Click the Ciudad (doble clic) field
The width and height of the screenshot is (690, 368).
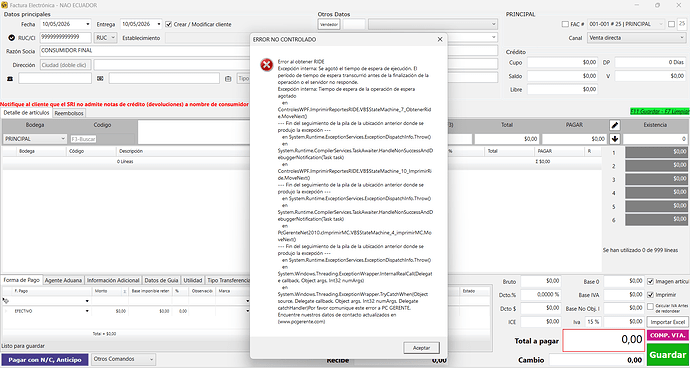(x=66, y=65)
